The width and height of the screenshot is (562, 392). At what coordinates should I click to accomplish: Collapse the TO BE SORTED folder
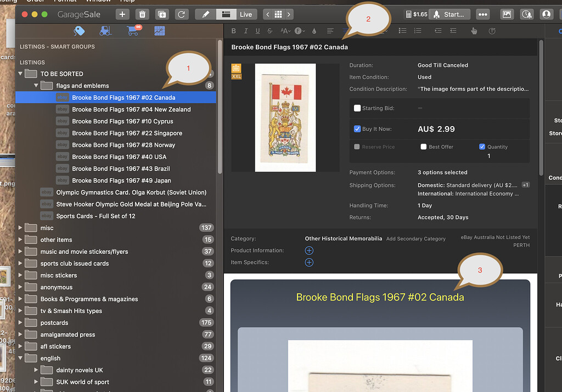click(20, 74)
